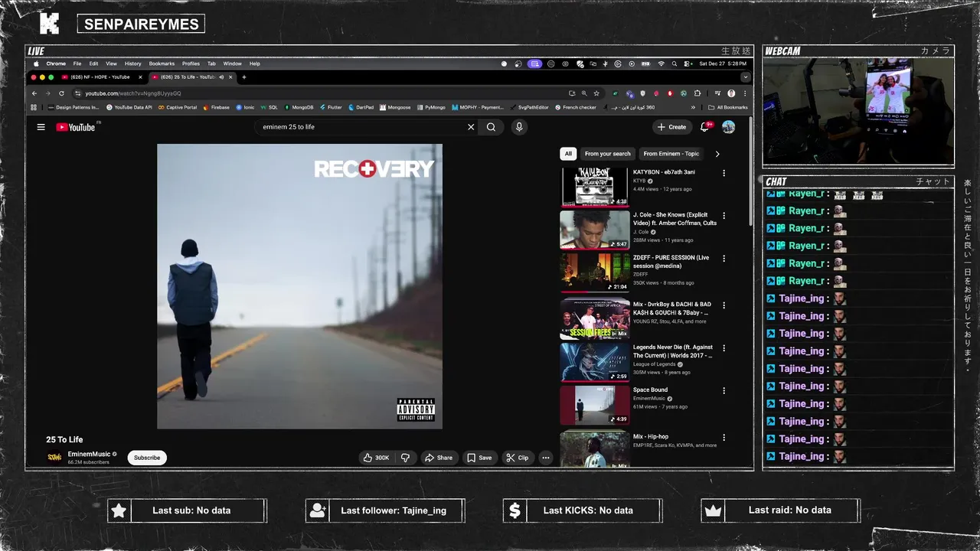
Task: Open the History menu
Action: point(133,64)
